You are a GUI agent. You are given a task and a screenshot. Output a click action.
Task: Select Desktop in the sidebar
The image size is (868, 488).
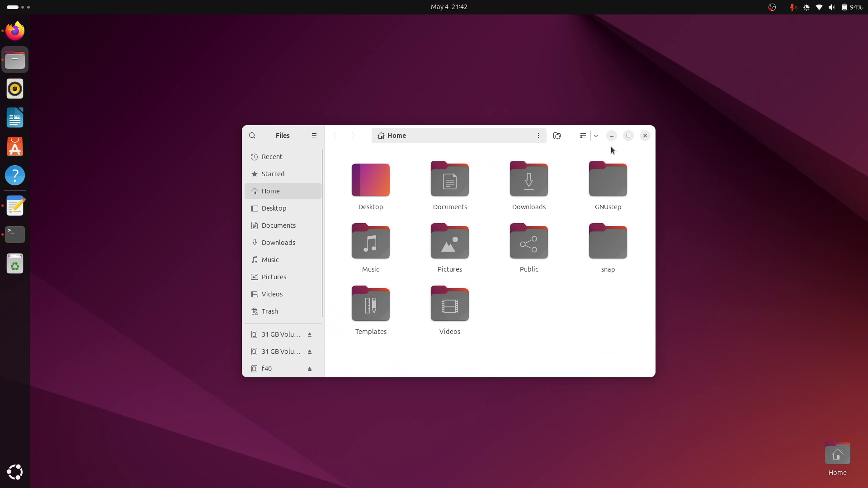point(283,208)
